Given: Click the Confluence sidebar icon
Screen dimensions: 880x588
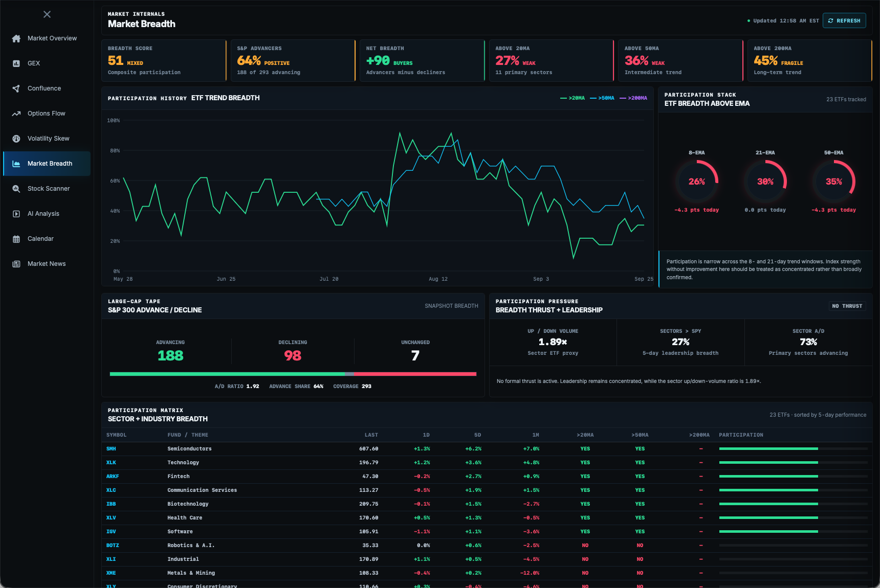Looking at the screenshot, I should 16,88.
